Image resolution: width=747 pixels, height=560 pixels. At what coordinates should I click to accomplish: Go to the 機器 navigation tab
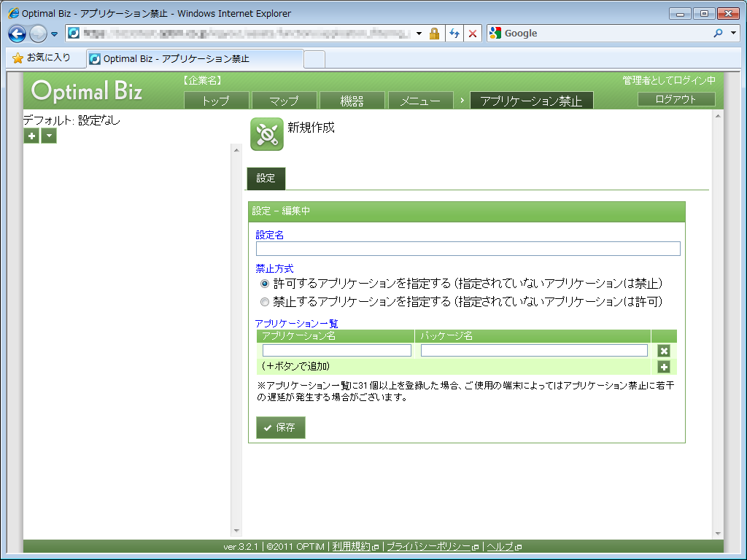click(x=352, y=101)
